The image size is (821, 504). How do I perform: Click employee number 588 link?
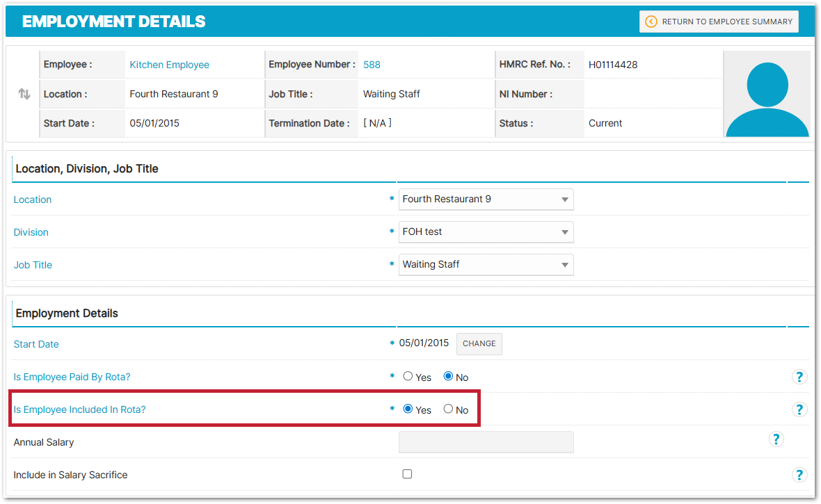tap(372, 65)
